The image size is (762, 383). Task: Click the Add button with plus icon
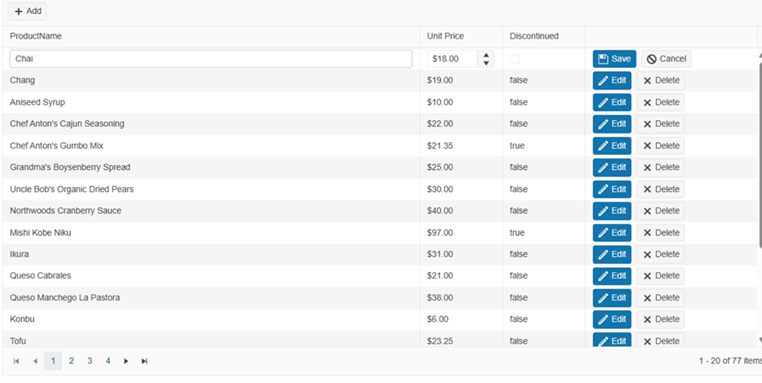pos(27,11)
